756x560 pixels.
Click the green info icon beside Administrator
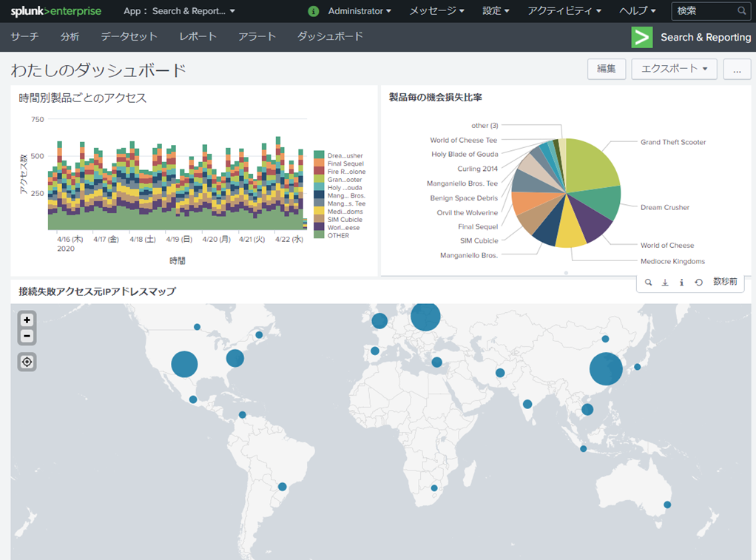(x=314, y=11)
